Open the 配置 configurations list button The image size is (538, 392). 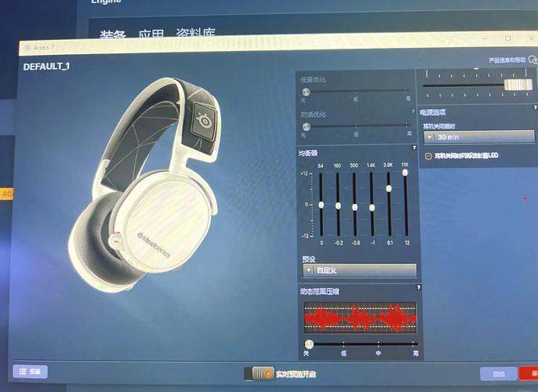[30, 372]
